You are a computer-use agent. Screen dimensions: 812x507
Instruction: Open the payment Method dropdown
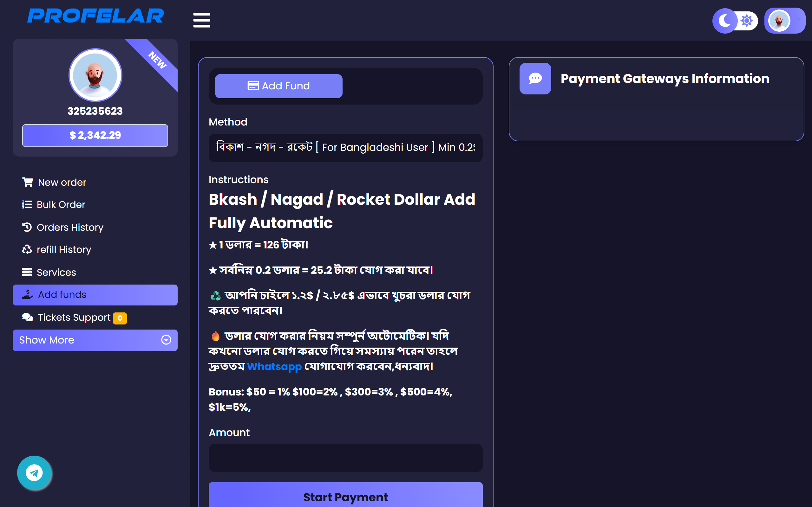click(345, 148)
